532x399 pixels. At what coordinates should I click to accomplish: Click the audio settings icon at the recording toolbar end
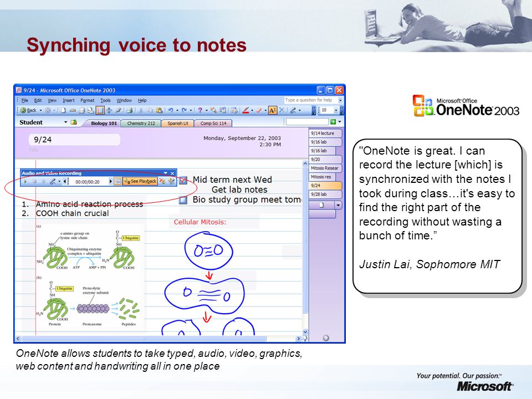tap(171, 182)
